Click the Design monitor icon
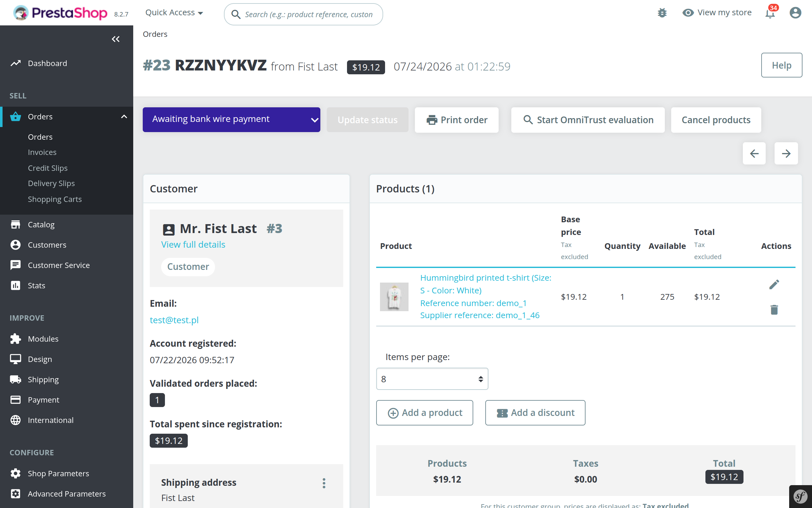The image size is (812, 508). point(16,359)
